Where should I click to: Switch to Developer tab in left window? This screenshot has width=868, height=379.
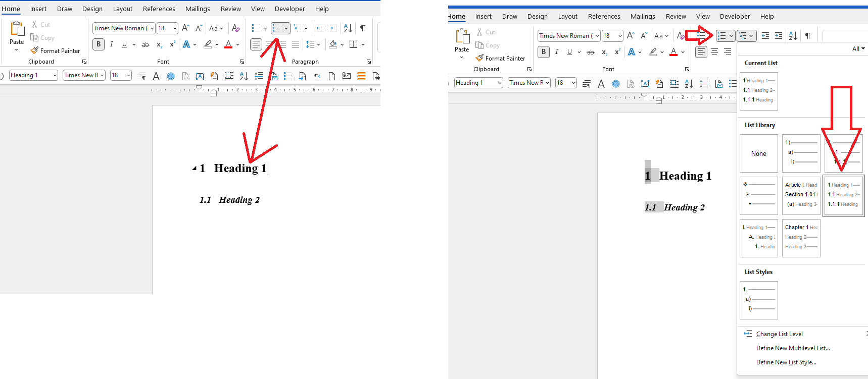290,9
